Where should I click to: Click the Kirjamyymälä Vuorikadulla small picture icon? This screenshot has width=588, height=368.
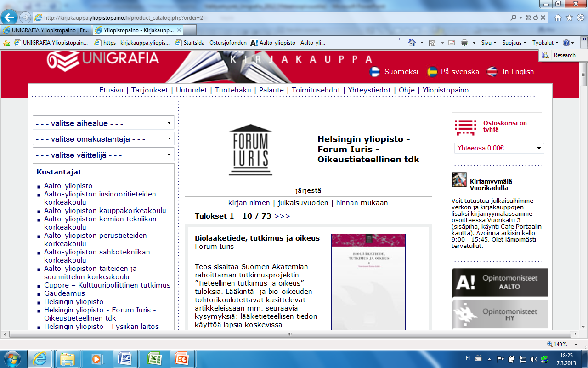click(x=459, y=179)
